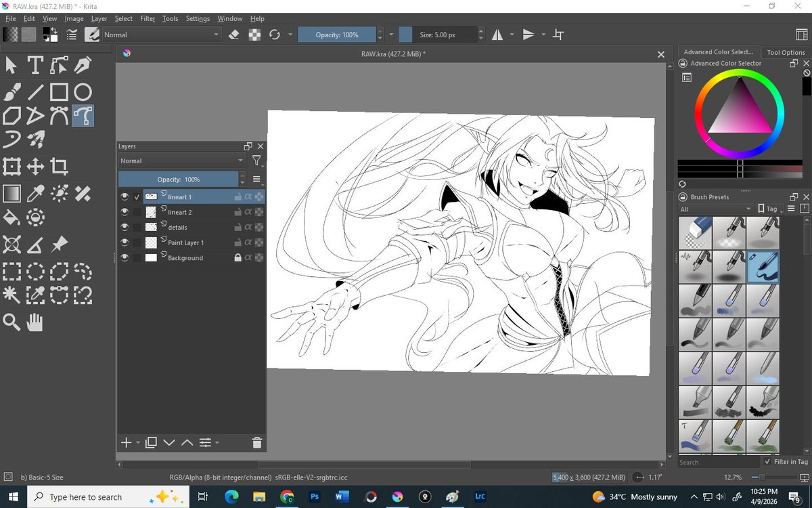Screen dimensions: 812x508
Task: Toggle Background layer visibility eye
Action: 125,258
